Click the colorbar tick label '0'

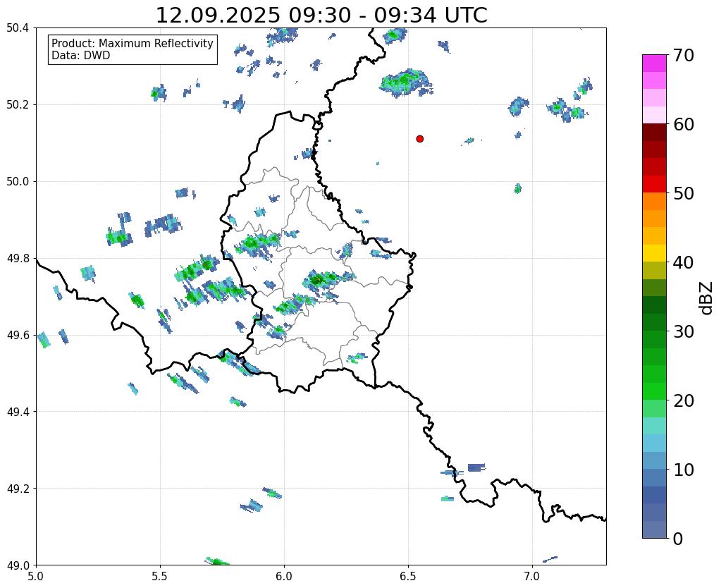[x=678, y=539]
